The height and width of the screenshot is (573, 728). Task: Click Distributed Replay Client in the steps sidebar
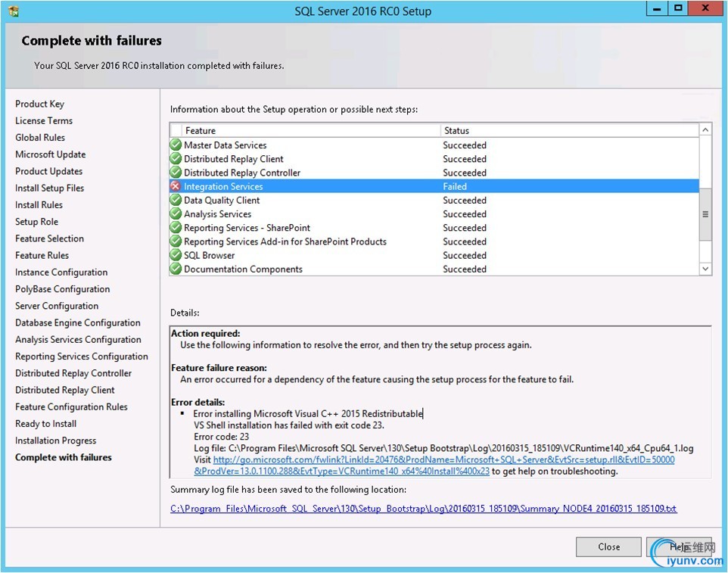(x=64, y=390)
